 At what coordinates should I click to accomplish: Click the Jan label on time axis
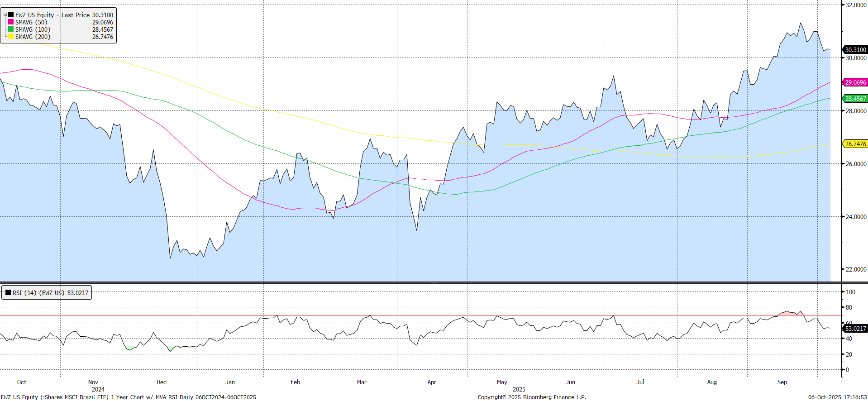tap(230, 382)
